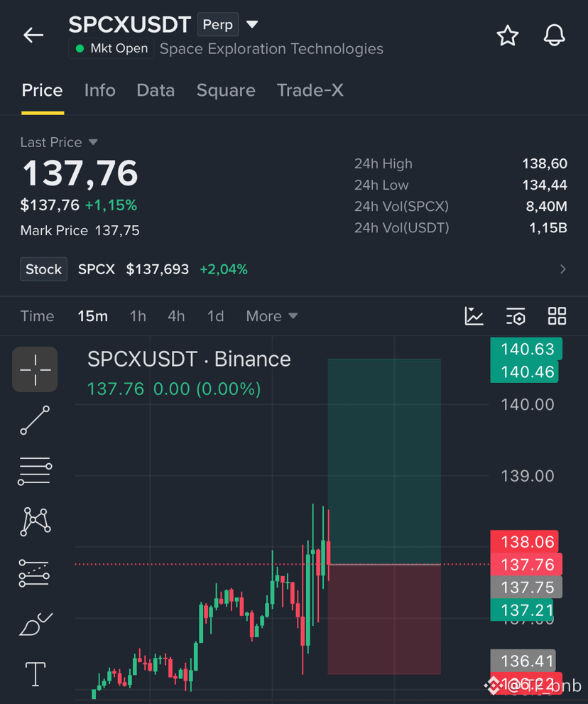
Task: Click the 24h Low value 134,44
Action: 545,185
